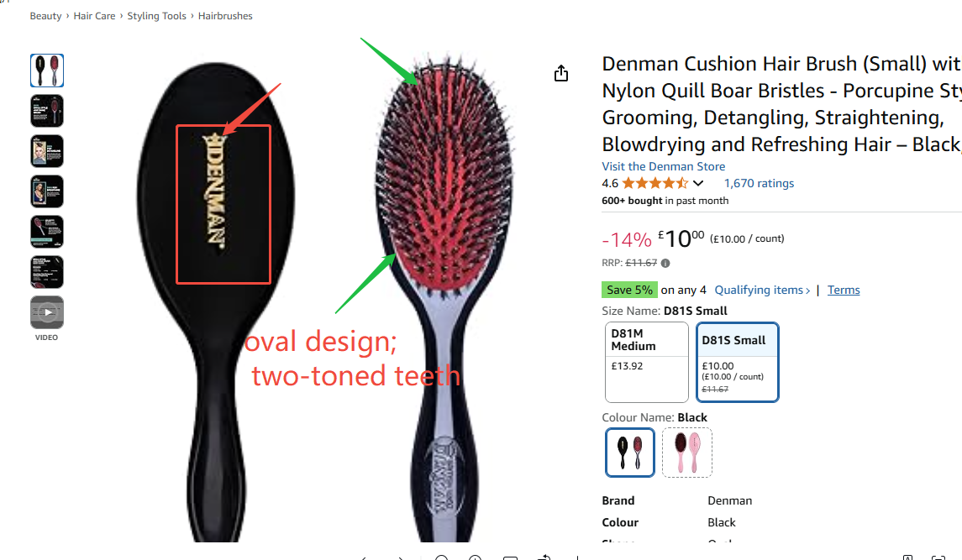Viewport: 962px width, 560px height.
Task: Visit the Denman Store link
Action: click(x=663, y=166)
